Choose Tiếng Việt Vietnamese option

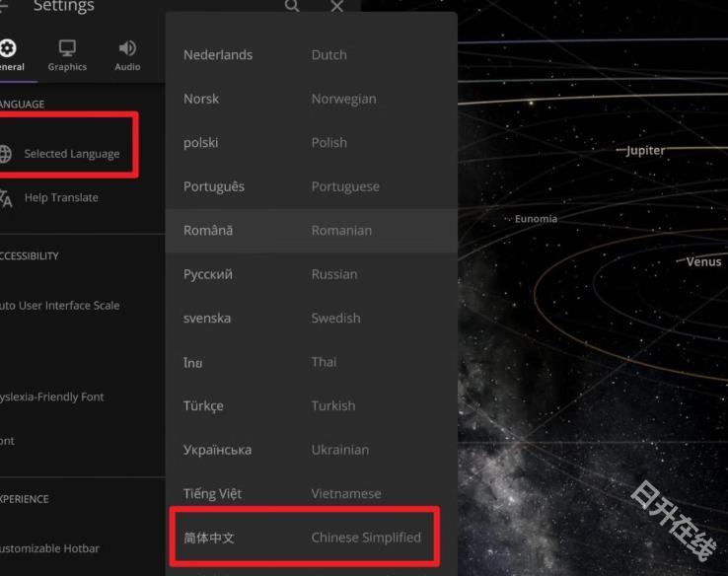(x=311, y=493)
